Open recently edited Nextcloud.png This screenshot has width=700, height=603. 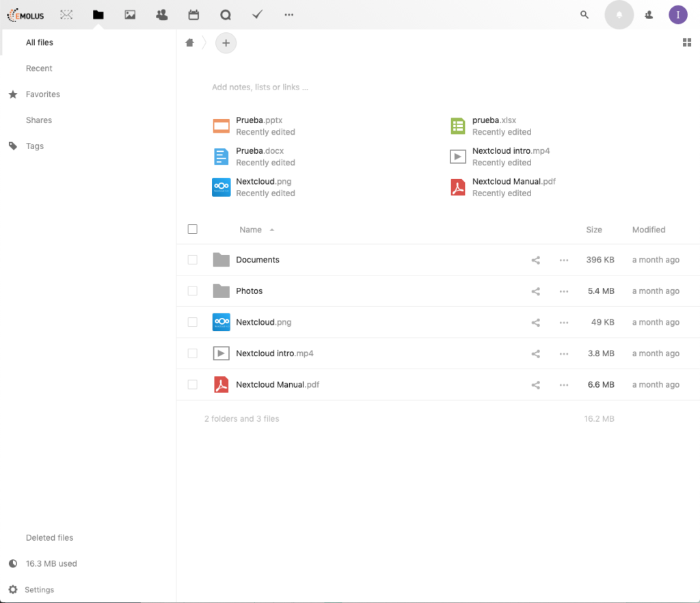point(254,187)
